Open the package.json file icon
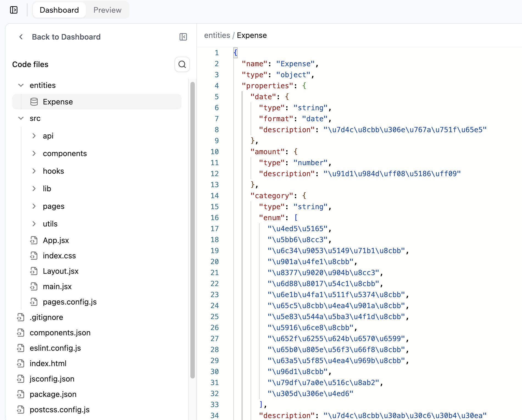Screen dimensions: 522x420 click(21, 394)
